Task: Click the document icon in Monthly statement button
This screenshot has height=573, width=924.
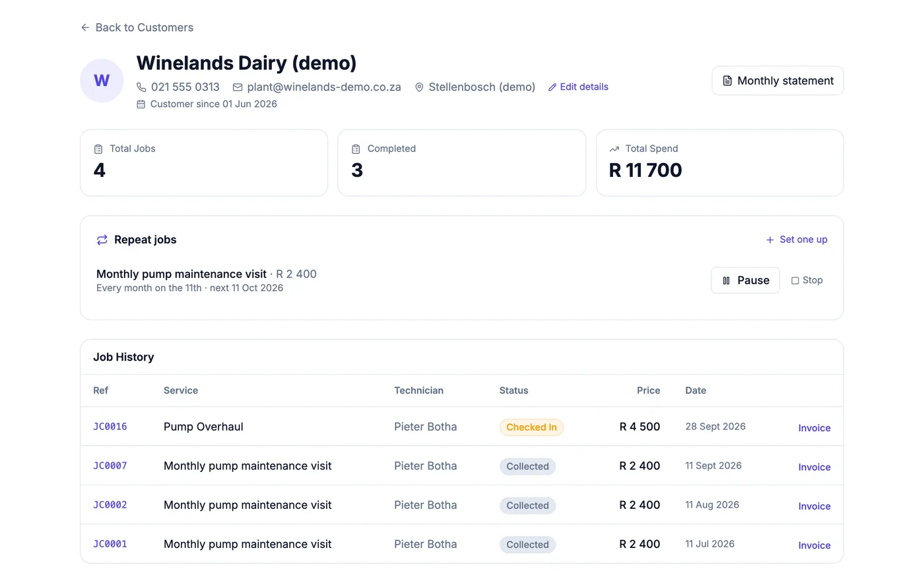Action: pyautogui.click(x=727, y=81)
